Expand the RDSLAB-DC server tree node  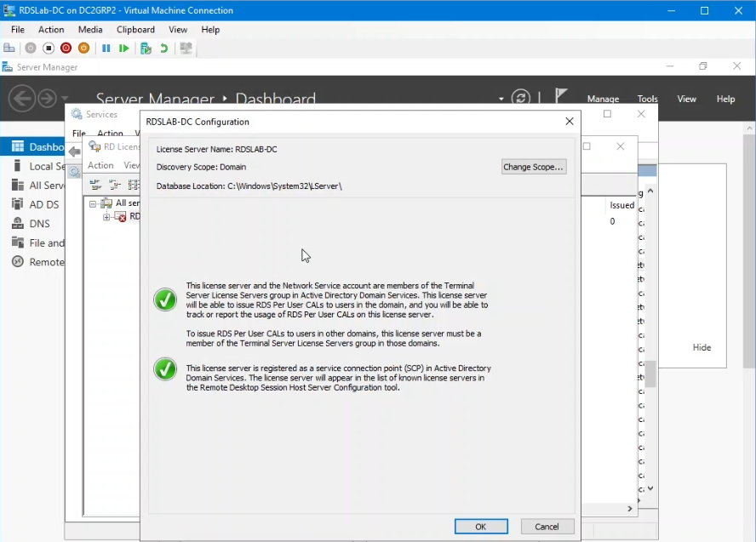(x=106, y=216)
